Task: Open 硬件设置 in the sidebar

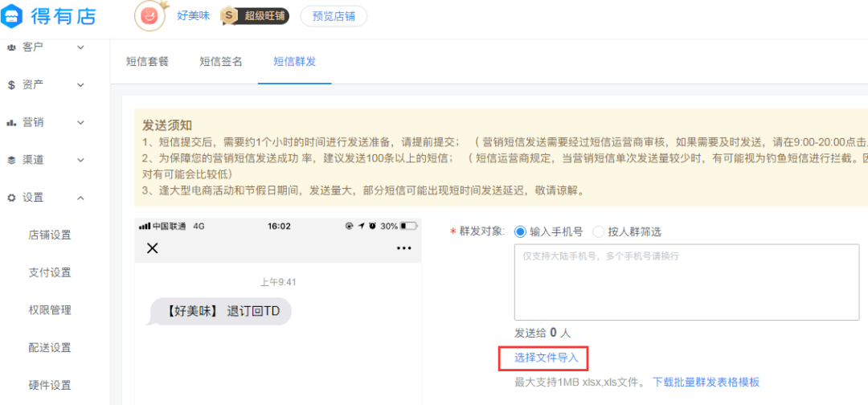Action: pos(50,386)
